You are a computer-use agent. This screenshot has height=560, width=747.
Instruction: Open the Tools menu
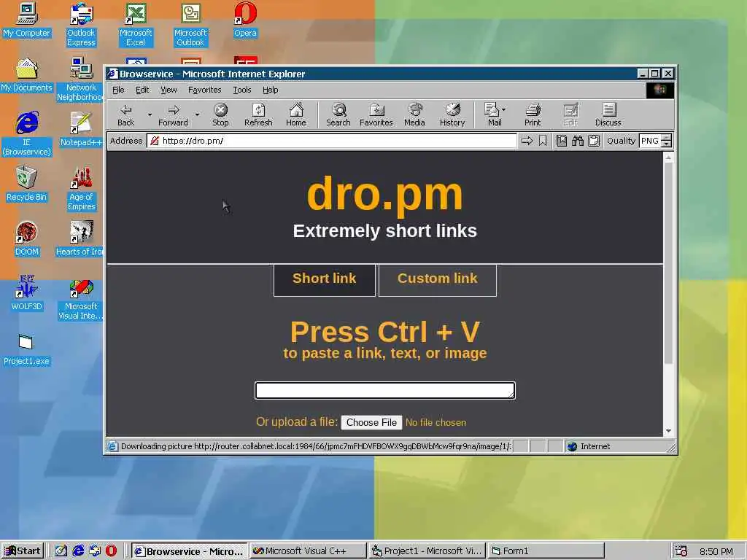[242, 90]
